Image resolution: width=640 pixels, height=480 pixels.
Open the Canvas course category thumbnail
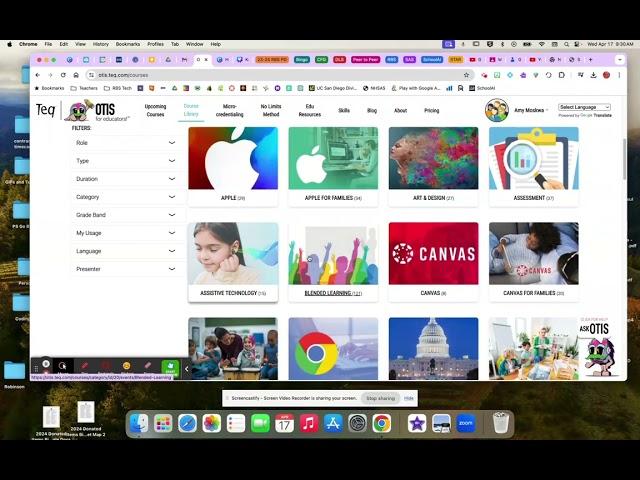pyautogui.click(x=433, y=253)
